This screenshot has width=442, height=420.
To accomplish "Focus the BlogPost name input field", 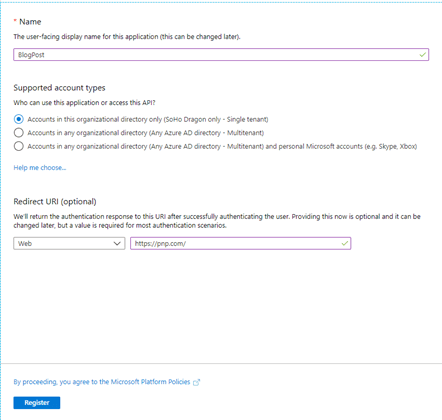I will coord(221,54).
